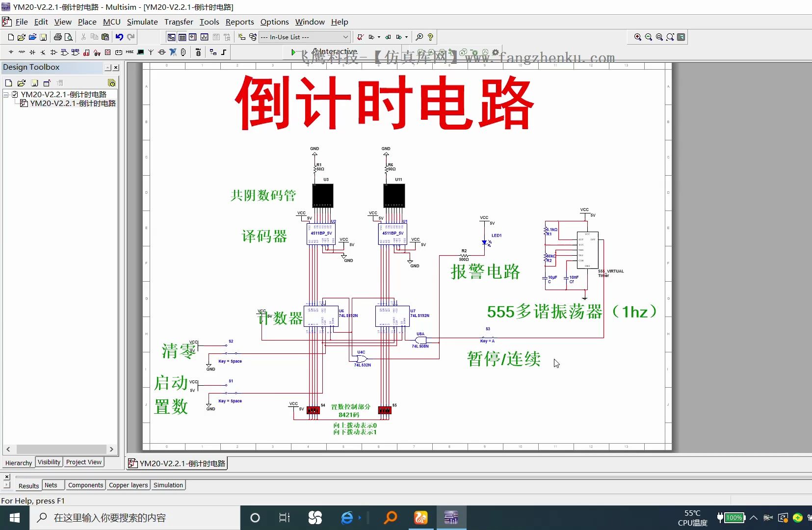812x530 pixels.
Task: Toggle the Spreadsheet view icon
Action: click(182, 37)
